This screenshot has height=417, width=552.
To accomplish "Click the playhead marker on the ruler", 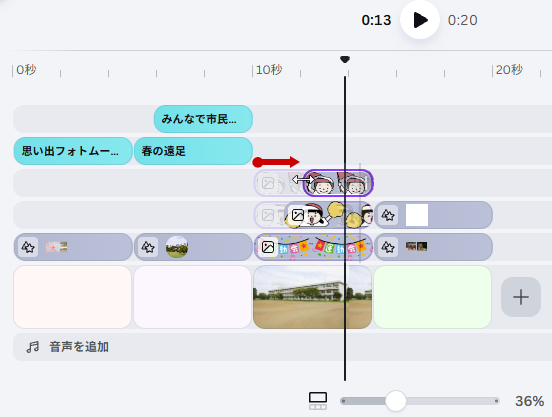I will pos(345,59).
